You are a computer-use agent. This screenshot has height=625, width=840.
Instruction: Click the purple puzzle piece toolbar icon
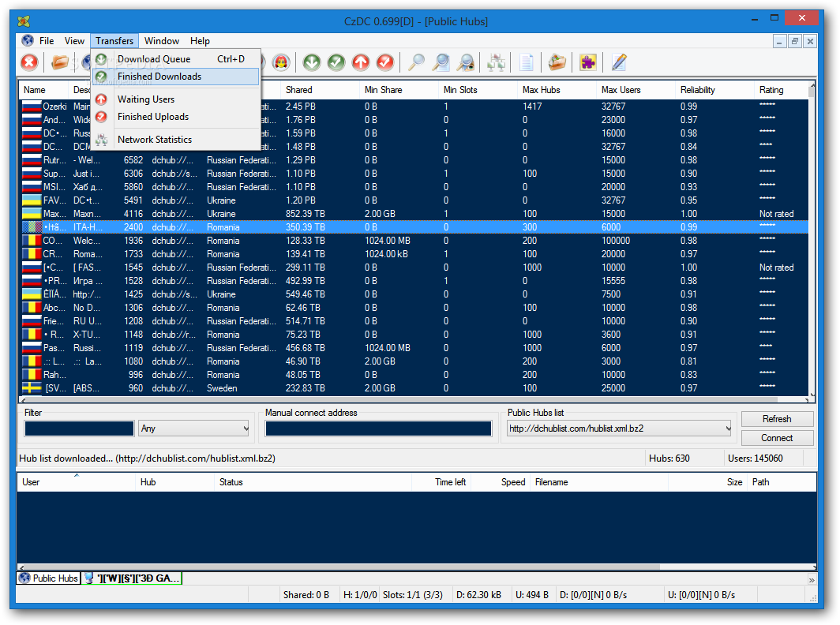click(587, 62)
